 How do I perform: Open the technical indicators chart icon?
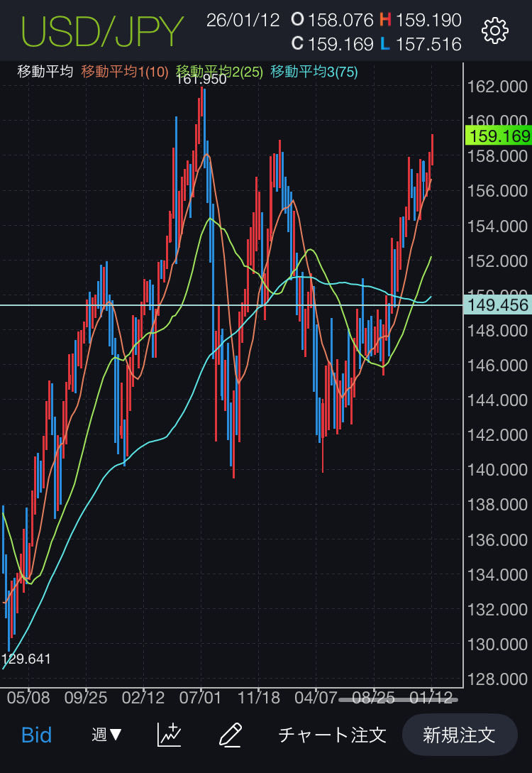169,734
